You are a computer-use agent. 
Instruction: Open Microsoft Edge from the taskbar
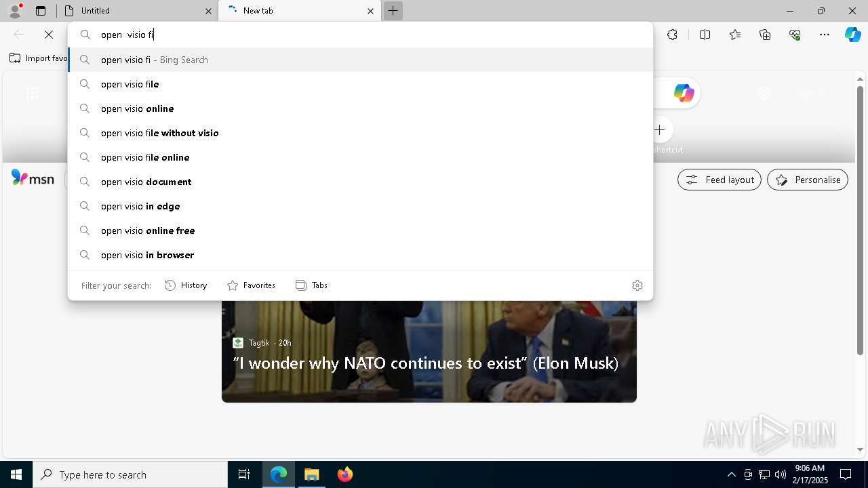coord(279,474)
